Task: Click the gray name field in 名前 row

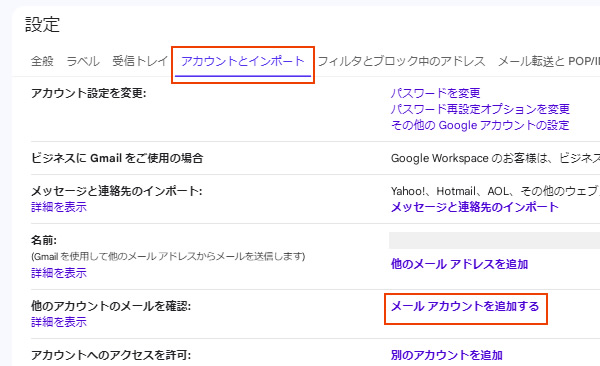Action: (x=494, y=240)
